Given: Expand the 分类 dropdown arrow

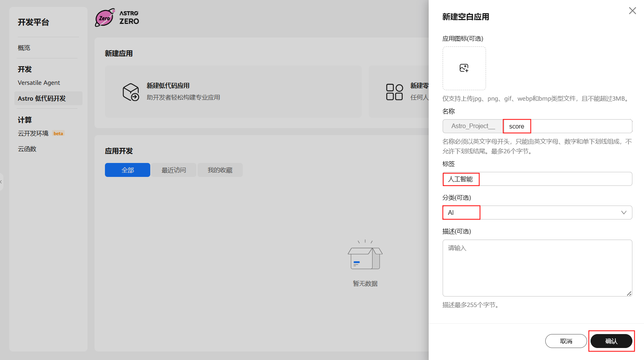Looking at the screenshot, I should coord(623,213).
